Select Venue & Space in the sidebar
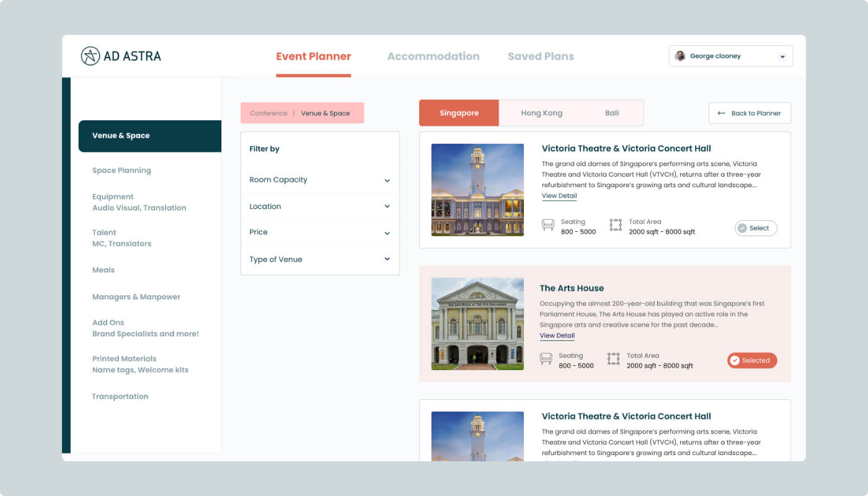Viewport: 868px width, 496px height. tap(149, 136)
